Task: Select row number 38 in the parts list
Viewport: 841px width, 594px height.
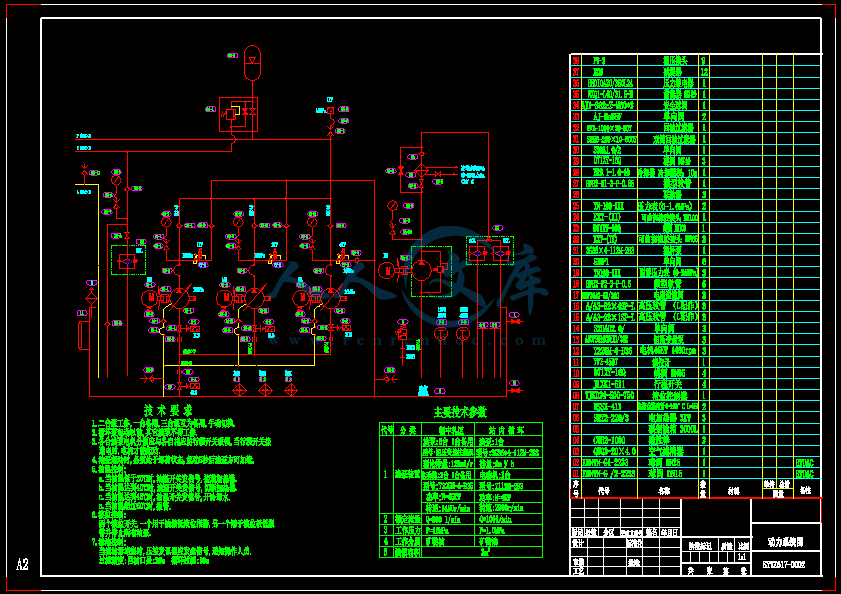Action: [576, 61]
